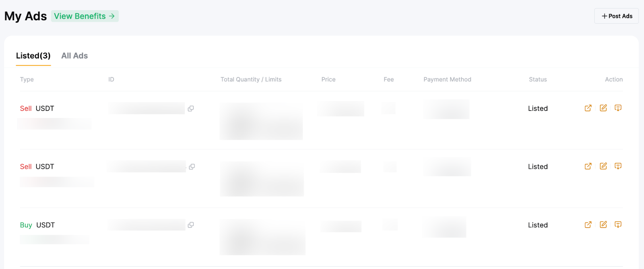The image size is (644, 269).
Task: Share the second Sell USDT ad
Action: (x=588, y=166)
